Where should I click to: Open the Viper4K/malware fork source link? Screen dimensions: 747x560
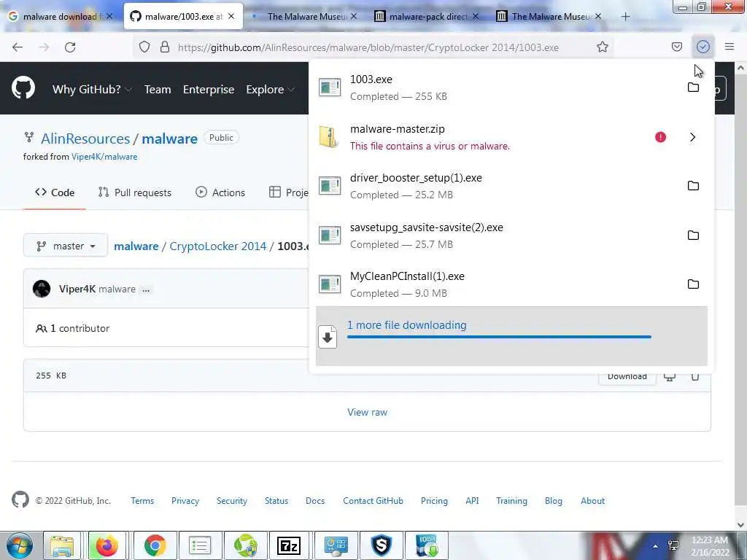[104, 157]
